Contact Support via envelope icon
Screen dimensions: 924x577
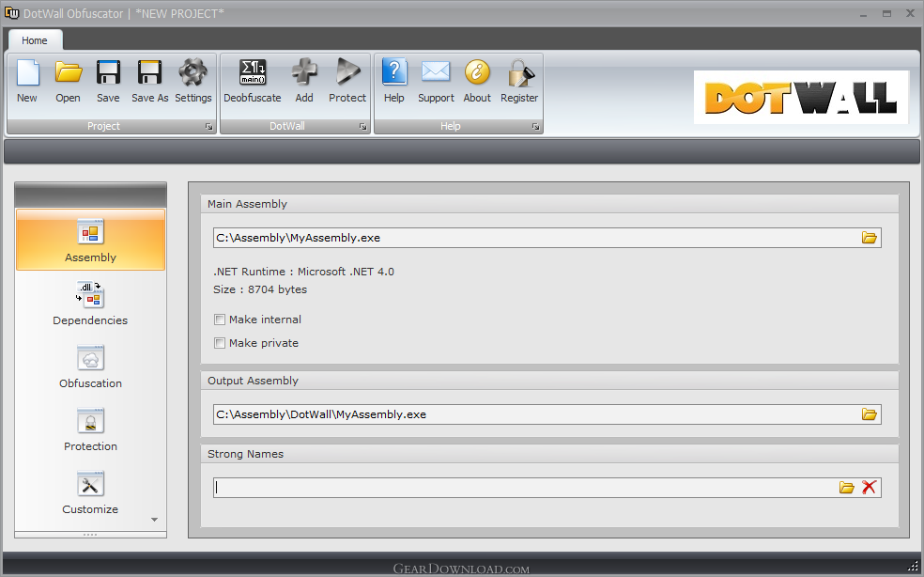[x=436, y=83]
